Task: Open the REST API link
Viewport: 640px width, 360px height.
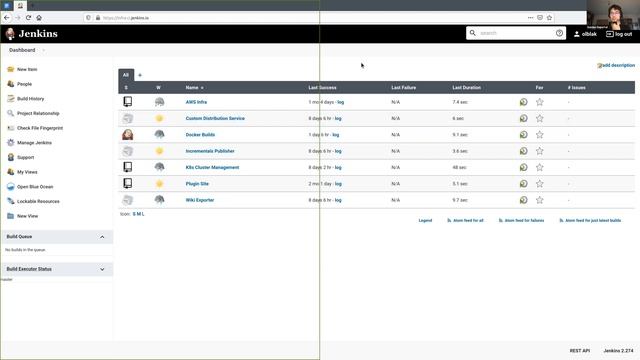Action: coord(580,351)
